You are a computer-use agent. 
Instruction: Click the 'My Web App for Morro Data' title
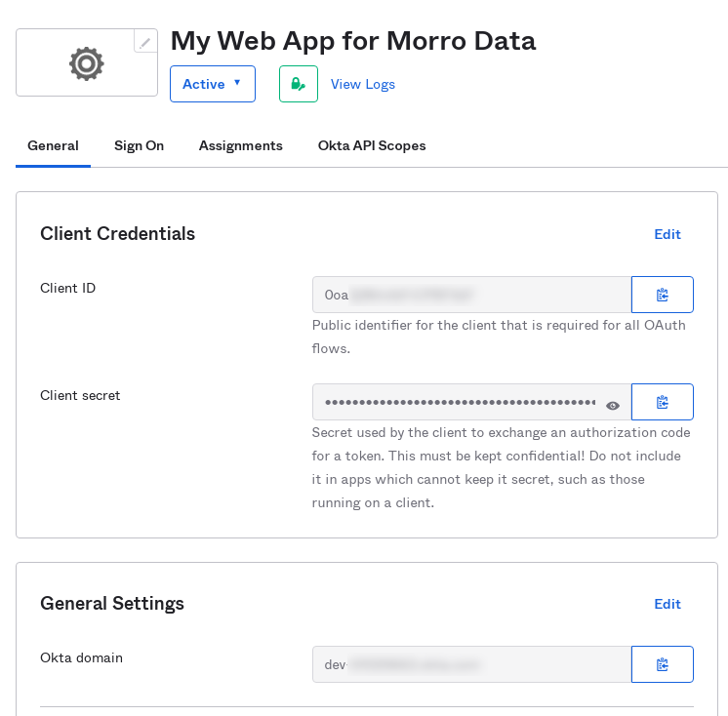point(353,41)
